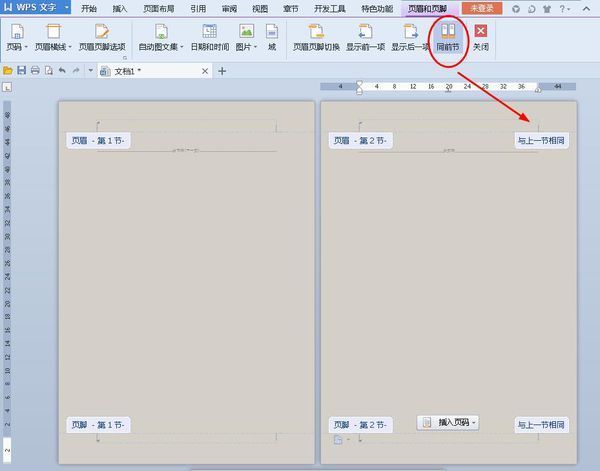The width and height of the screenshot is (600, 471).
Task: Save the document with the disk icon
Action: pyautogui.click(x=21, y=70)
